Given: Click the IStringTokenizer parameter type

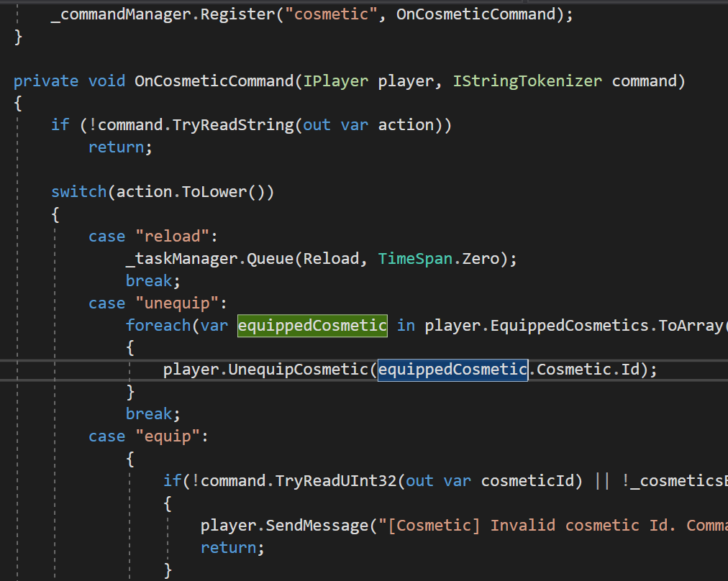Looking at the screenshot, I should click(x=527, y=81).
